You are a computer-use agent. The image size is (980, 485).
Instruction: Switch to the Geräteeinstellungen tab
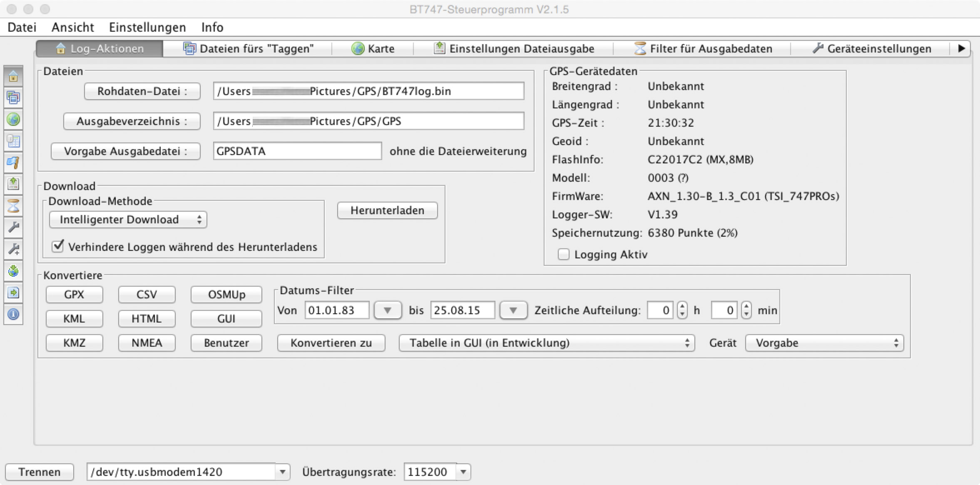click(x=872, y=49)
